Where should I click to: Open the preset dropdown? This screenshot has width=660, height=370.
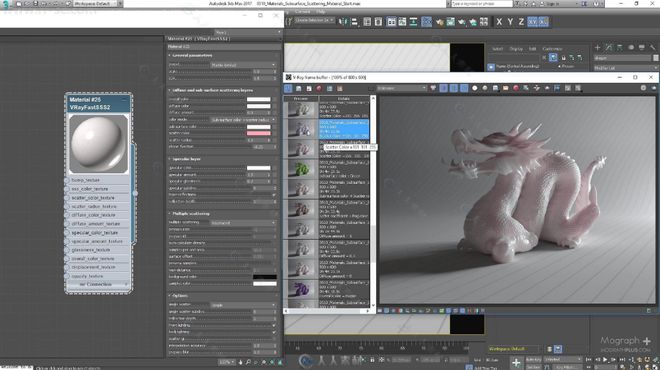click(x=243, y=65)
